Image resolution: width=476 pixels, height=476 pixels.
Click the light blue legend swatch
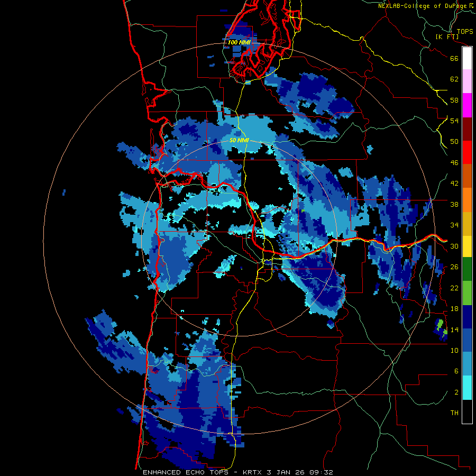pyautogui.click(x=467, y=364)
